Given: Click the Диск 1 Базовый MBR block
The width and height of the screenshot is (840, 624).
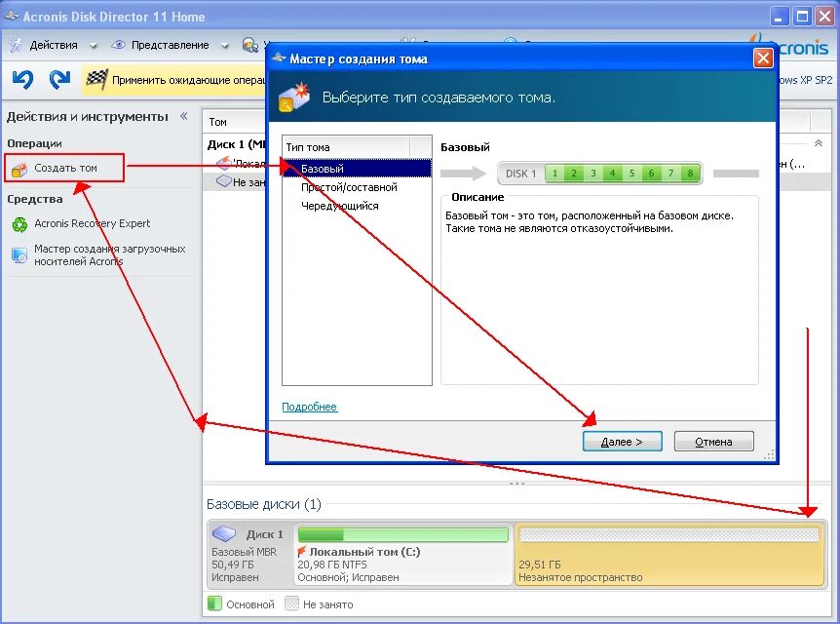Looking at the screenshot, I should [x=250, y=555].
